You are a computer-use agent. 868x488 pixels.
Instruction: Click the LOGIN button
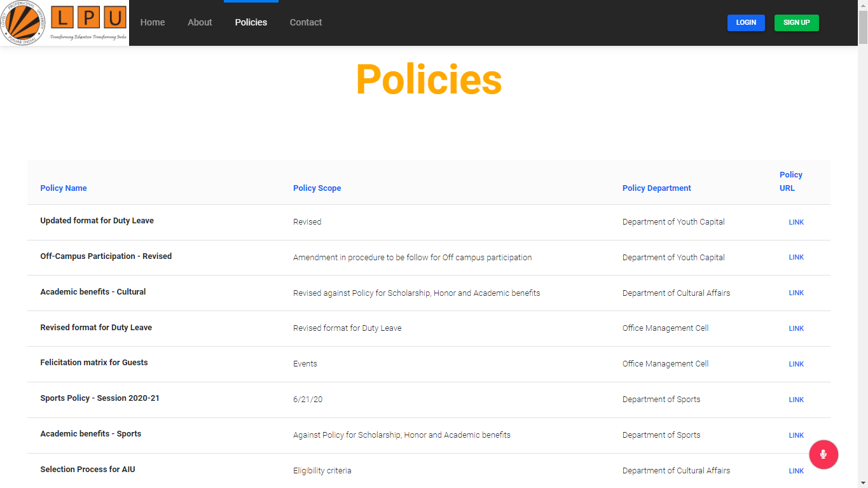745,22
